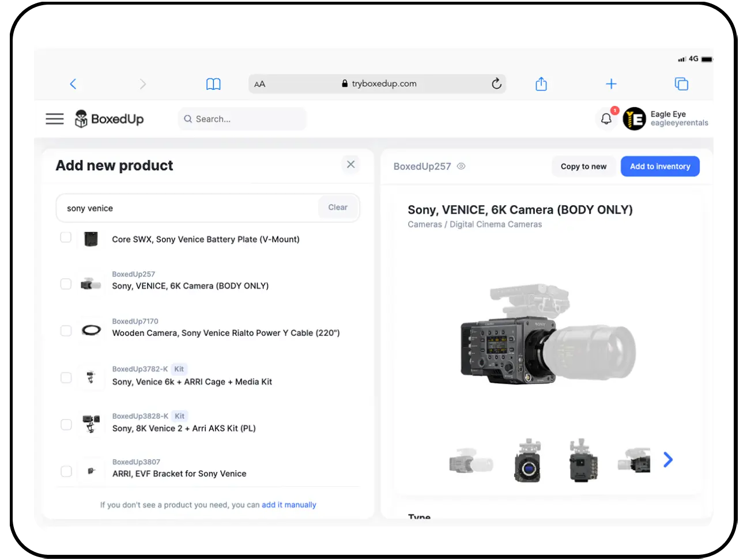Show all tabs with the tab overview icon

(x=681, y=84)
